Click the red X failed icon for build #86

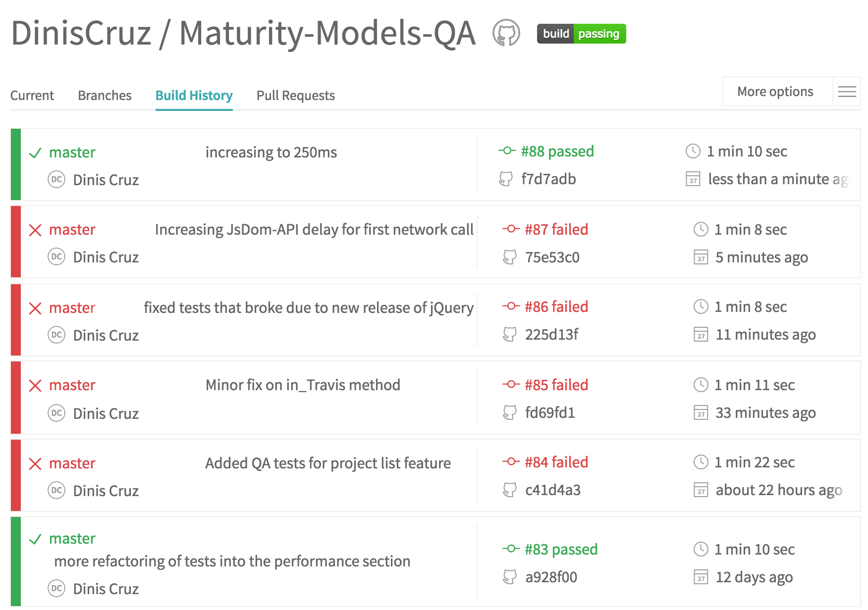click(x=35, y=308)
